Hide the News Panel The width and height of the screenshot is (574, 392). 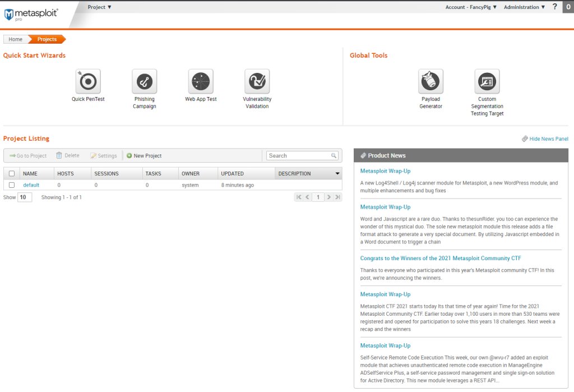[x=545, y=139]
